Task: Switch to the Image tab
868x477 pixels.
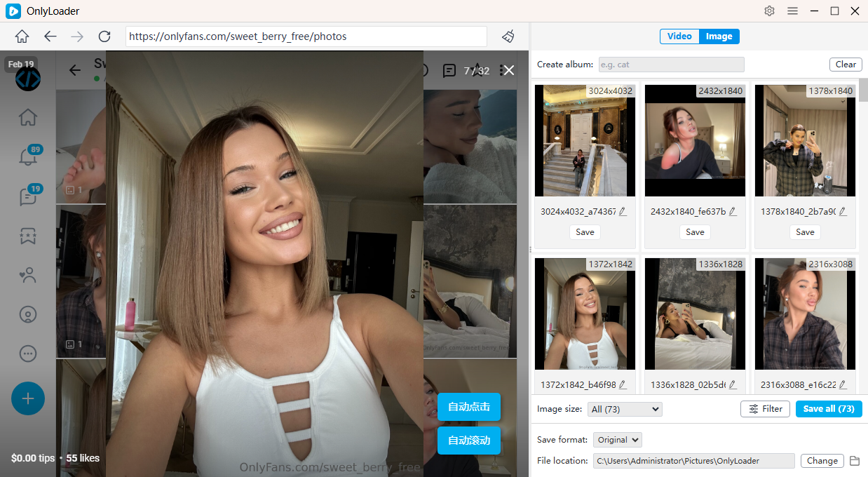Action: coord(719,36)
